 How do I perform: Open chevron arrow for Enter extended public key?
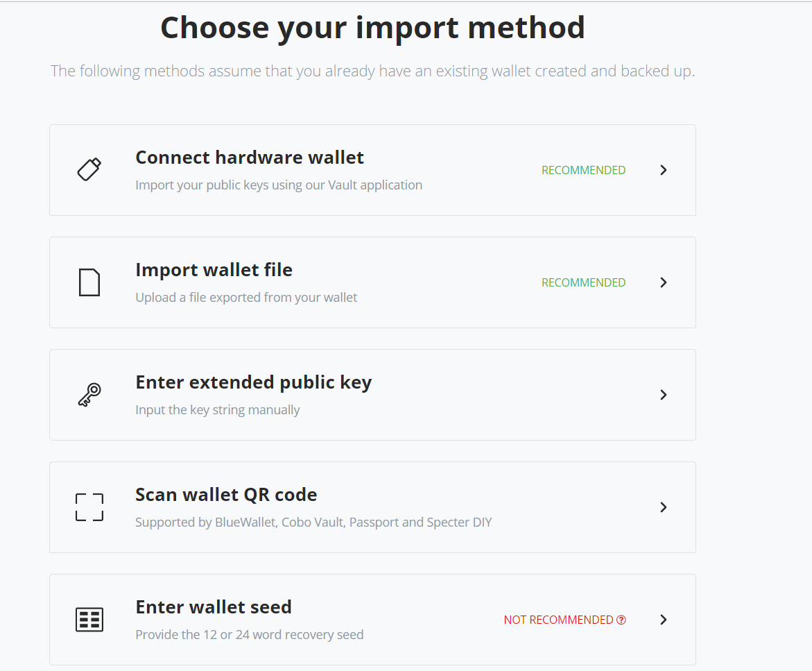(664, 395)
